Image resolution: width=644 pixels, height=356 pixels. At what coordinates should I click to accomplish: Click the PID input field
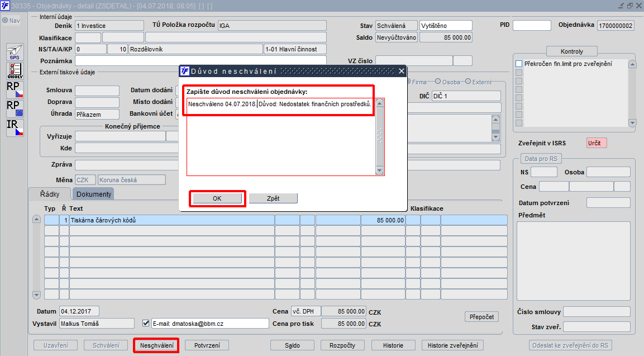pyautogui.click(x=532, y=26)
